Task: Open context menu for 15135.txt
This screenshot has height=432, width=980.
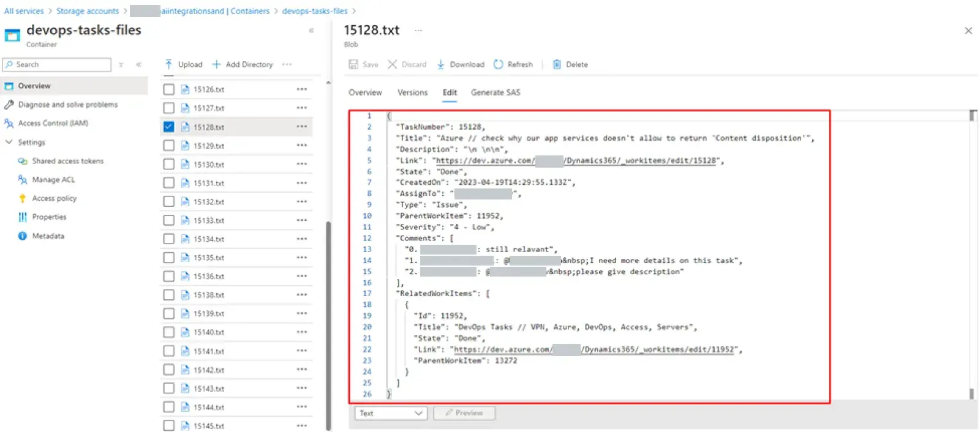Action: tap(301, 258)
